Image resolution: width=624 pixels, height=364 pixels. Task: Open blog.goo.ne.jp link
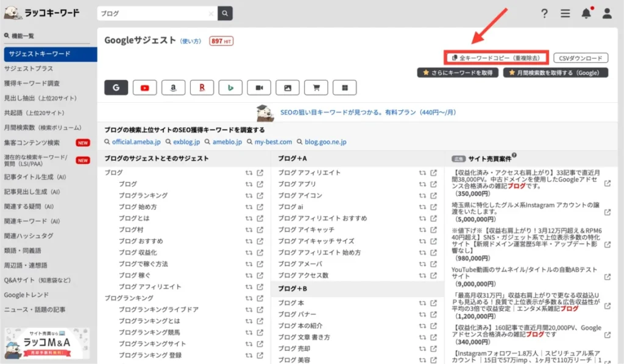325,142
